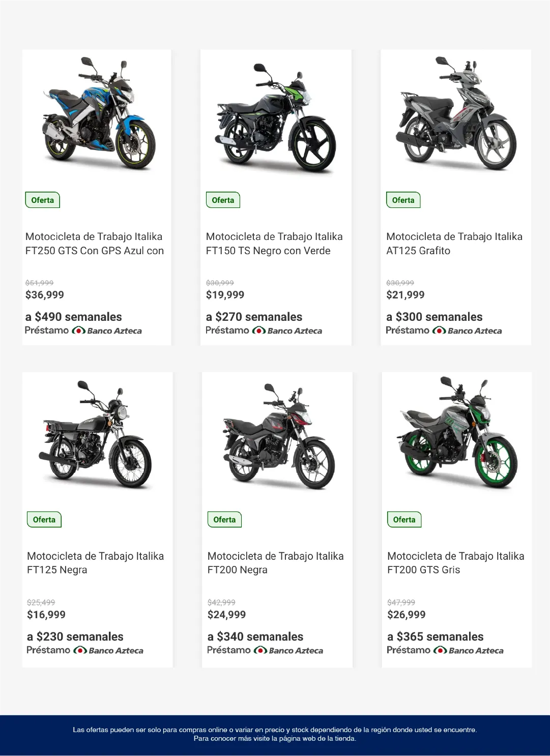
Task: Click the Oferta tag for FT125 Negra
Action: pos(44,520)
